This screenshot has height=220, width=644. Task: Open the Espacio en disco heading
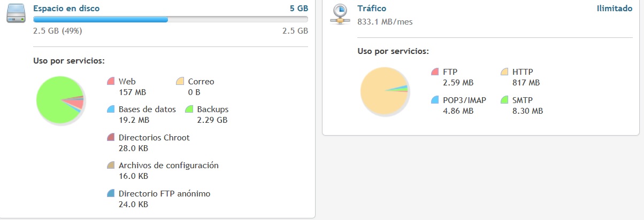click(x=66, y=9)
